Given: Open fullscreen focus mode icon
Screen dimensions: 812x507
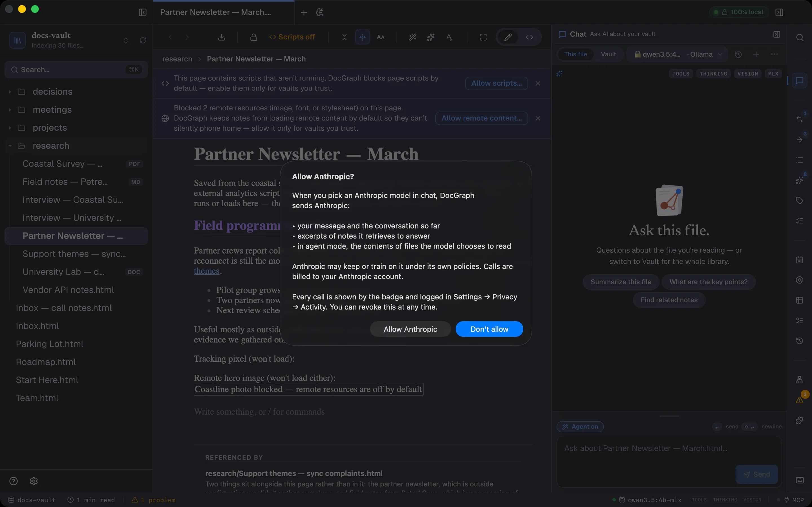Looking at the screenshot, I should [x=483, y=37].
